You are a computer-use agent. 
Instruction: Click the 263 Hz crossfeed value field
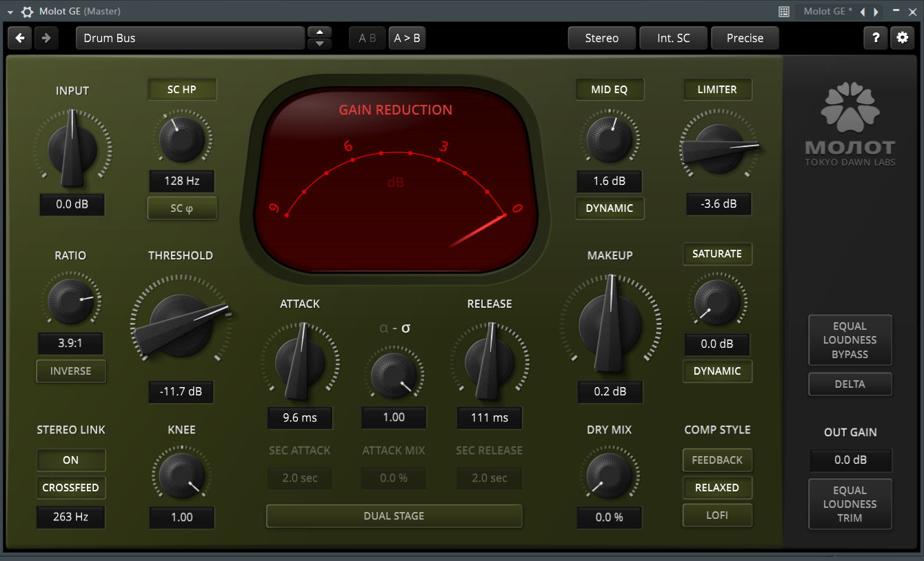point(71,517)
